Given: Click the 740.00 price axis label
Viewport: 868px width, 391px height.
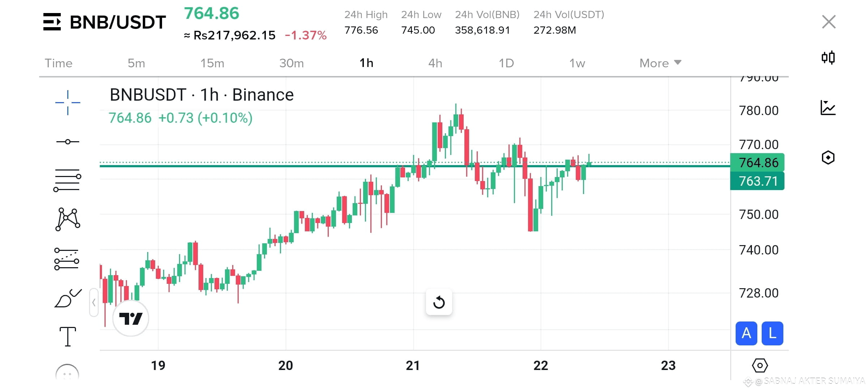Looking at the screenshot, I should (758, 250).
